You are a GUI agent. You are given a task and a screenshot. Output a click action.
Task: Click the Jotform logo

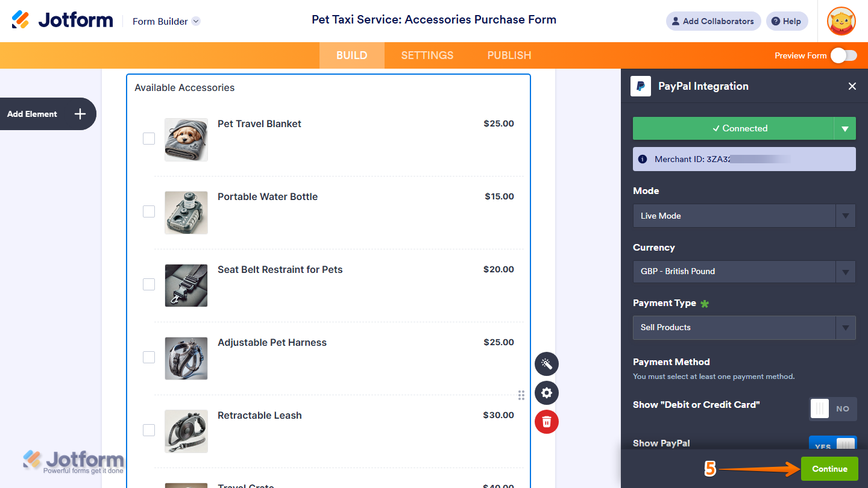[x=63, y=20]
